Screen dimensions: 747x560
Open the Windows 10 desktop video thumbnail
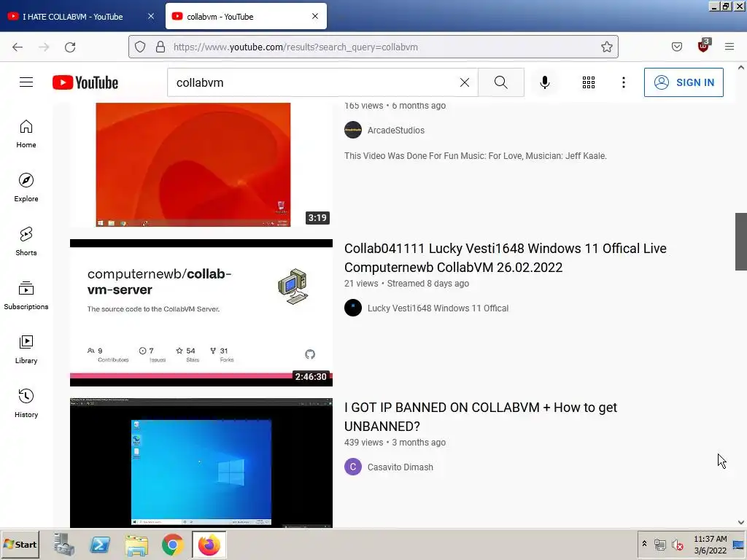tap(201, 463)
